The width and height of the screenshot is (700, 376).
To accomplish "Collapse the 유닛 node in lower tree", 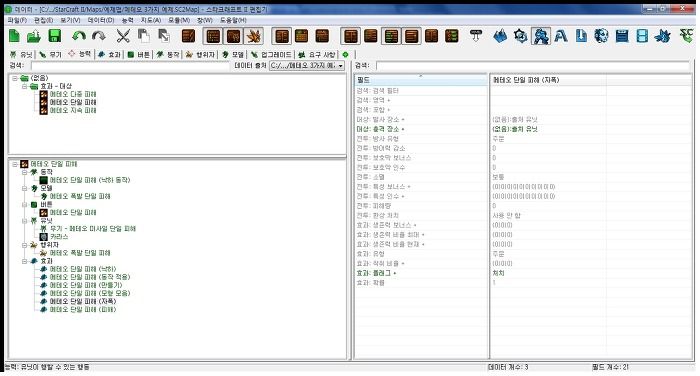I will 25,221.
